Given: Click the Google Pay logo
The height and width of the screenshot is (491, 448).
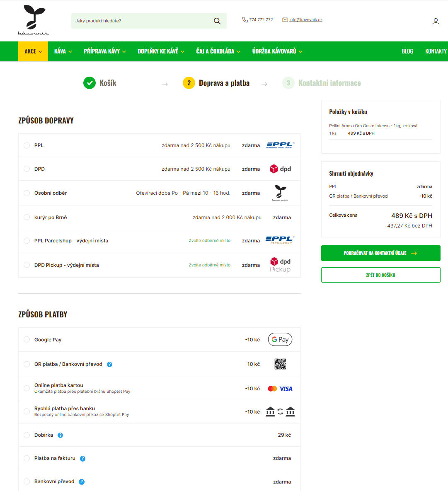Looking at the screenshot, I should 280,339.
